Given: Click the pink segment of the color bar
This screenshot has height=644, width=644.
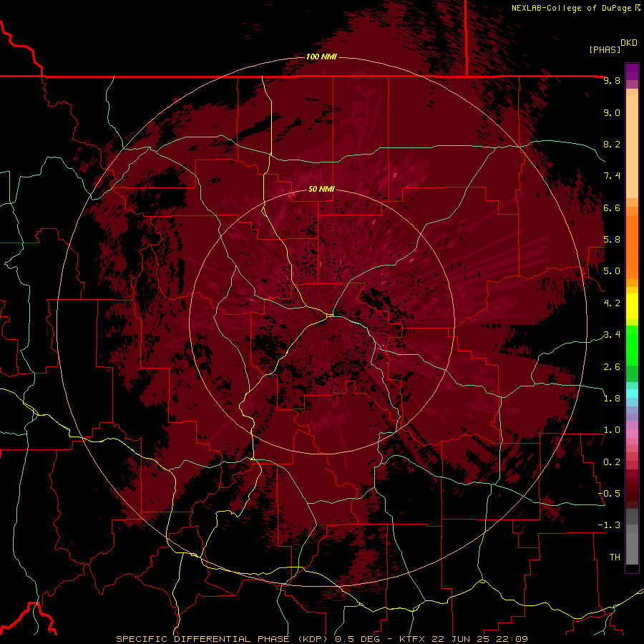Looking at the screenshot, I should click(632, 434).
